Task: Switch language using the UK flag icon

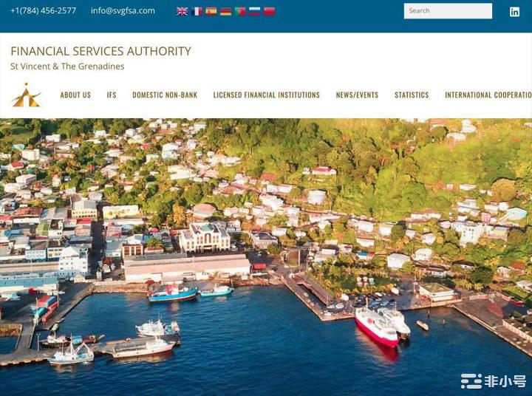Action: pyautogui.click(x=182, y=12)
